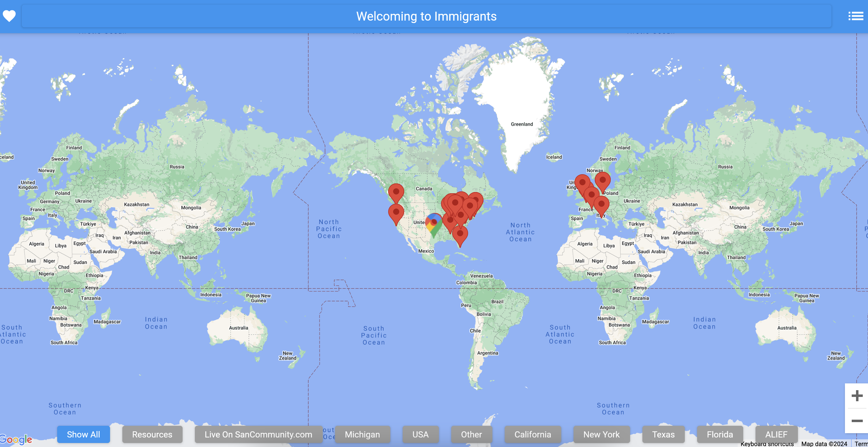Click the Venezuela map label

(481, 276)
